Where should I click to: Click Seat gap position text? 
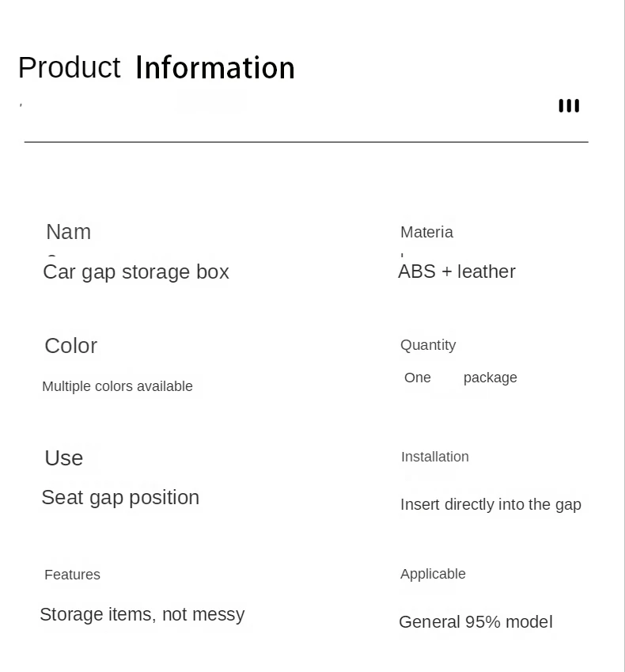(x=120, y=498)
